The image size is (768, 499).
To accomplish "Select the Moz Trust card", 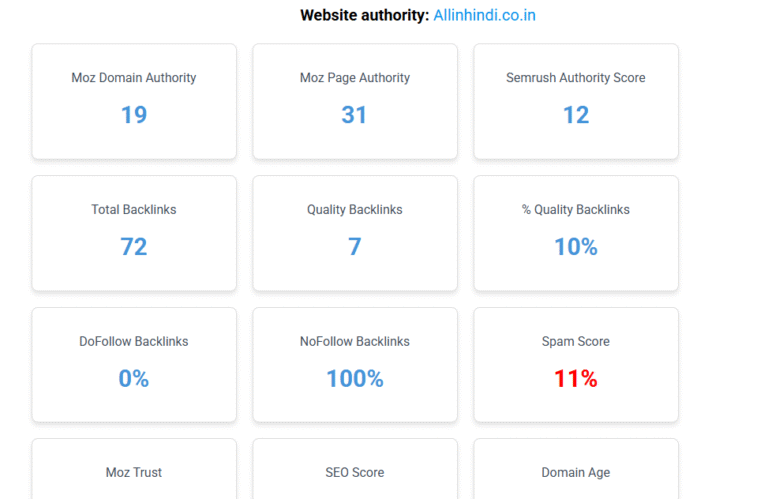I will 134,469.
